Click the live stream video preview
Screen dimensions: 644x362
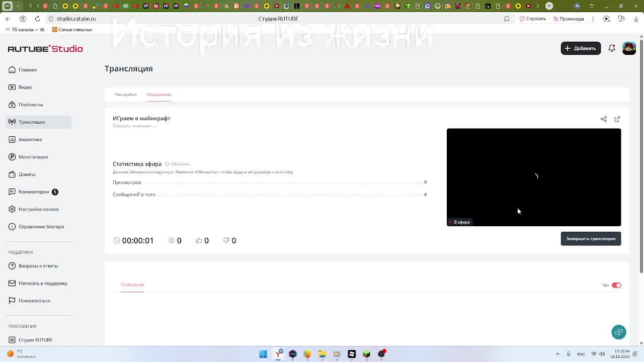(x=534, y=177)
